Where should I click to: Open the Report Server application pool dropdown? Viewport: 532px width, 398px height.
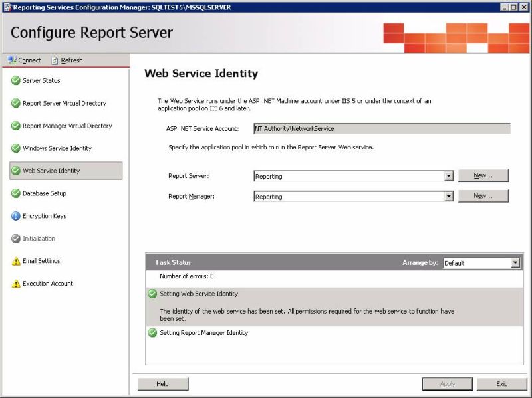448,175
